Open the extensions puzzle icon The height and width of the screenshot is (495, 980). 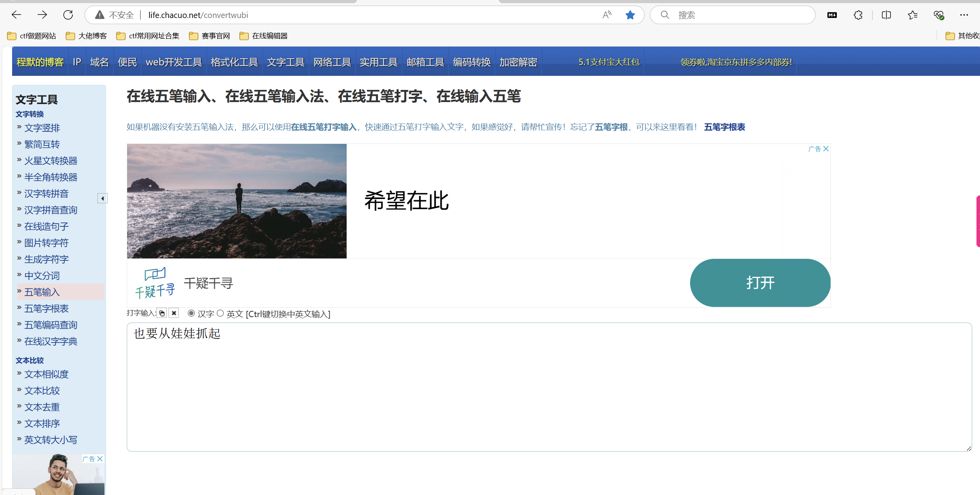[858, 15]
